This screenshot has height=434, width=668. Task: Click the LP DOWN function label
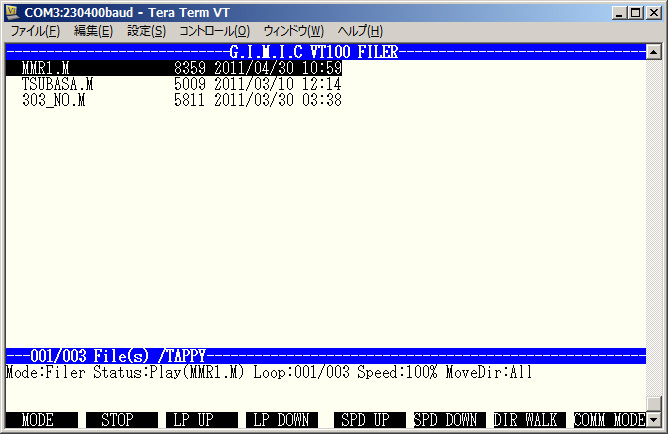coord(282,420)
